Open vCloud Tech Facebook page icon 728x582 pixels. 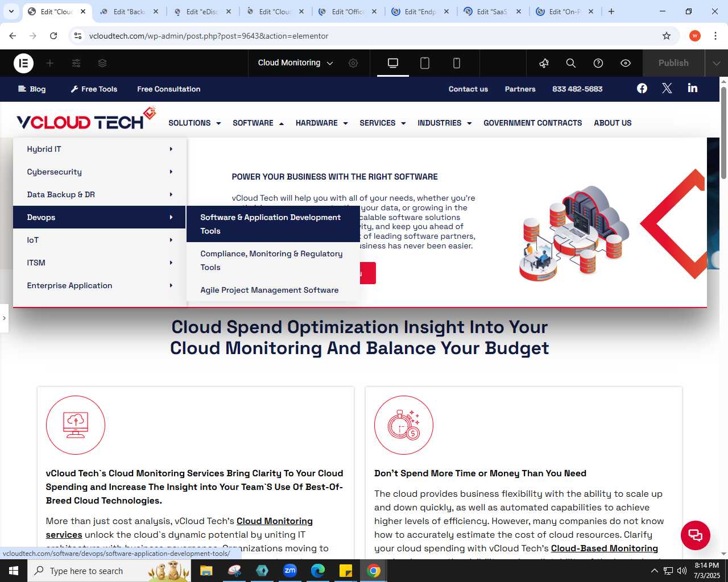point(642,88)
